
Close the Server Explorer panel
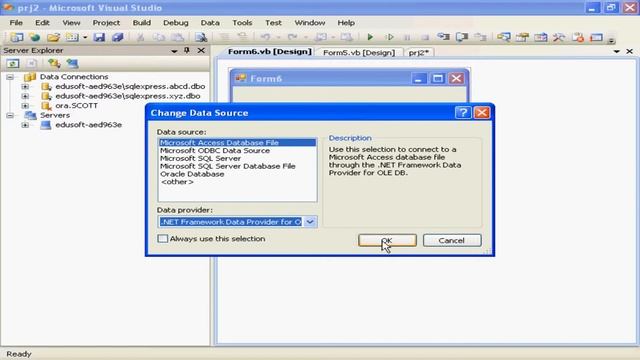coord(201,50)
